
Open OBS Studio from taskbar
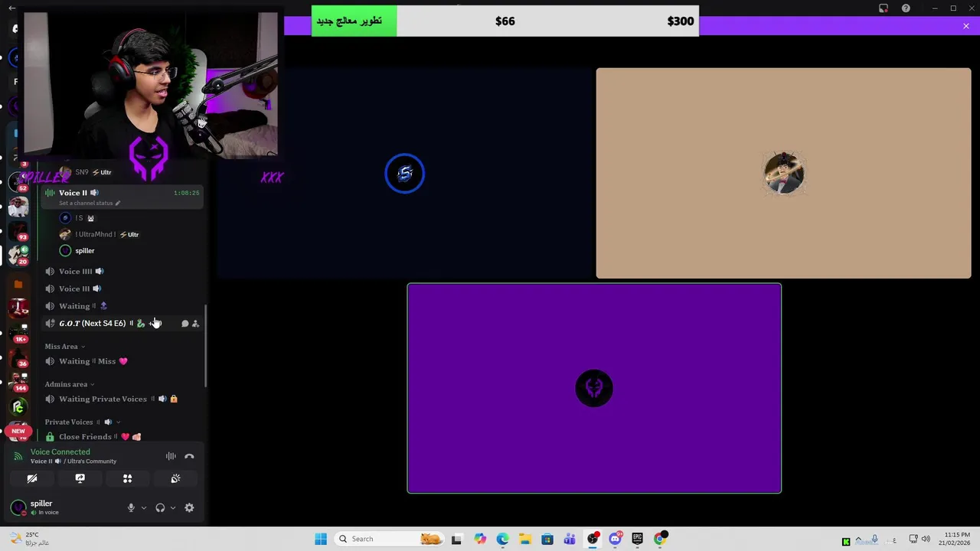[593, 539]
